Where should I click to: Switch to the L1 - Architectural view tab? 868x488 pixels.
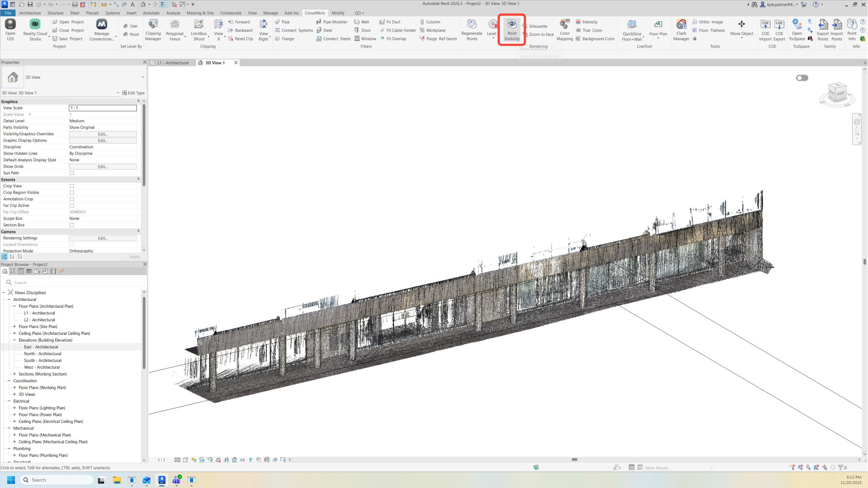[173, 63]
